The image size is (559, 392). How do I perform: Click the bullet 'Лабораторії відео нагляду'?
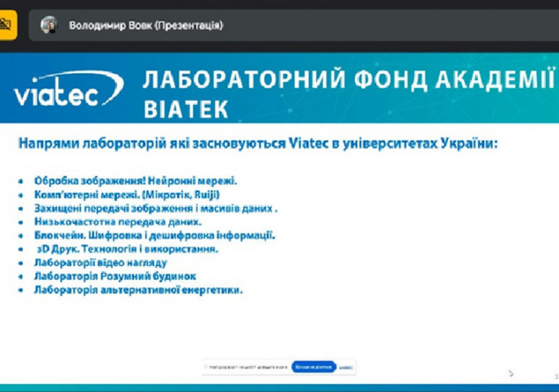pos(100,263)
